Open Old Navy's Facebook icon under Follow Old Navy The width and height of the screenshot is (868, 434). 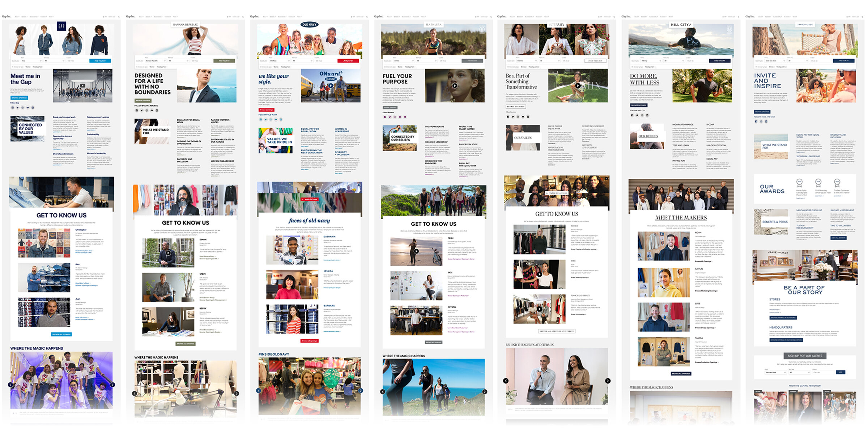point(260,119)
